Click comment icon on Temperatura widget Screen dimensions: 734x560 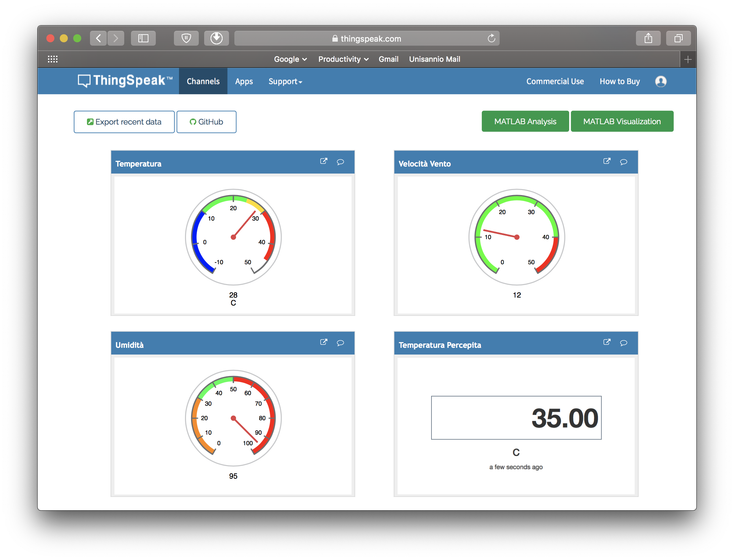click(340, 162)
